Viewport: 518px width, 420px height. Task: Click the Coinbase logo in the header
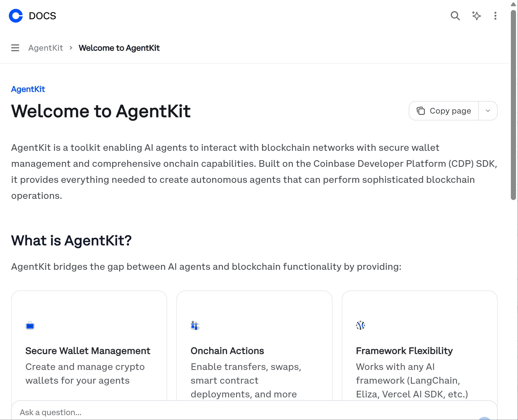pyautogui.click(x=16, y=16)
